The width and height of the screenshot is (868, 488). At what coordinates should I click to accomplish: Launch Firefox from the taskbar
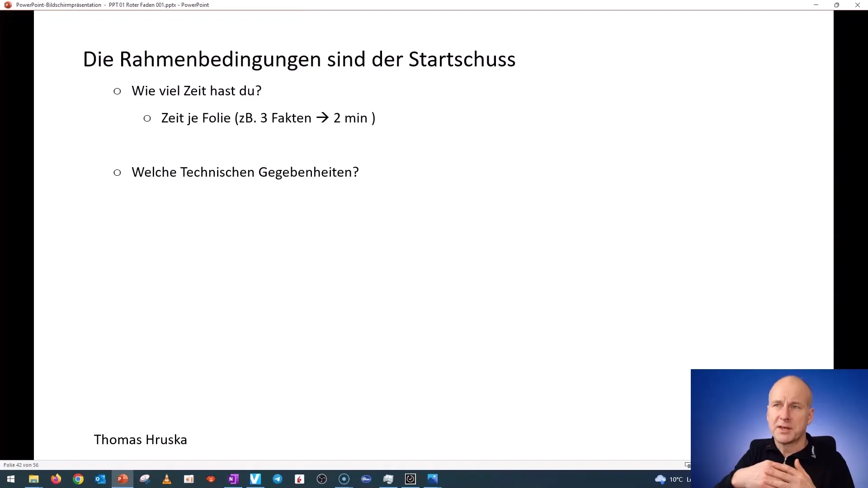click(56, 479)
